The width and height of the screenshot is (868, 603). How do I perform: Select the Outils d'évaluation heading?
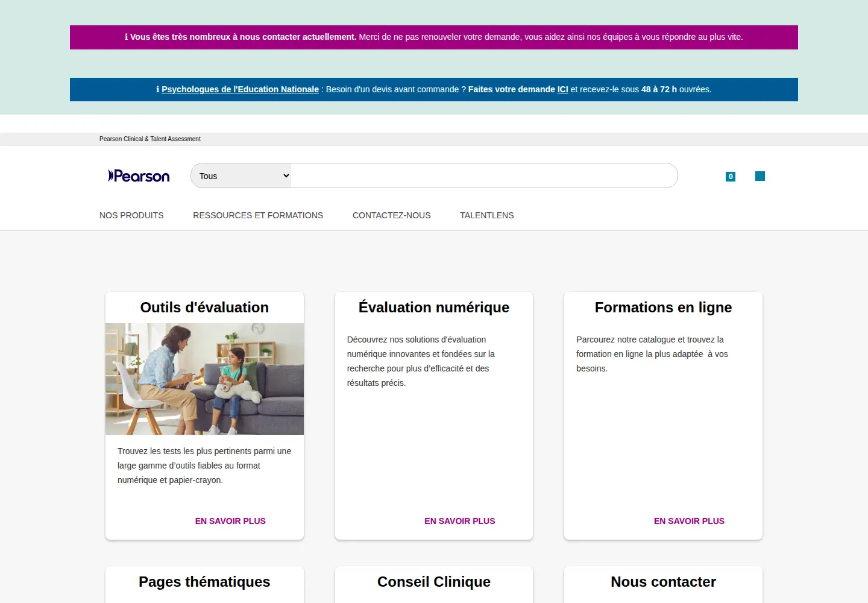tap(204, 308)
